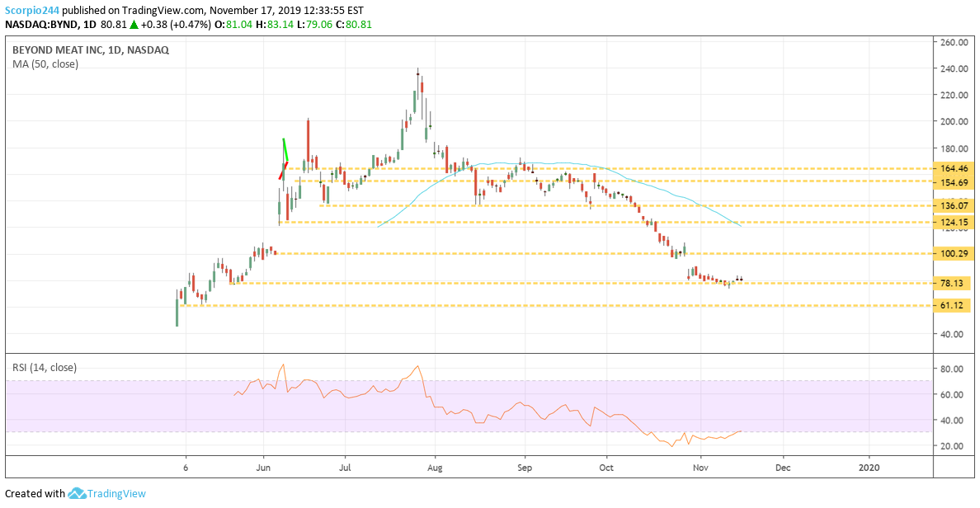Image resolution: width=980 pixels, height=508 pixels.
Task: Click the TradingView logo icon at bottom
Action: click(x=77, y=494)
